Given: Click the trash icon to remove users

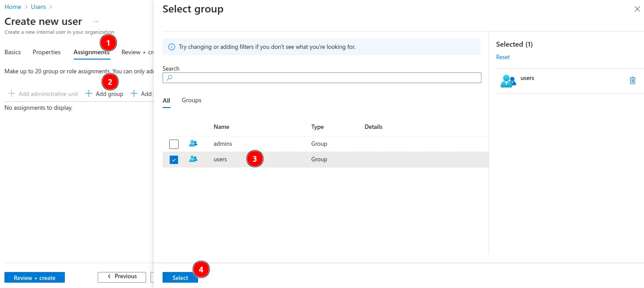Looking at the screenshot, I should tap(632, 80).
